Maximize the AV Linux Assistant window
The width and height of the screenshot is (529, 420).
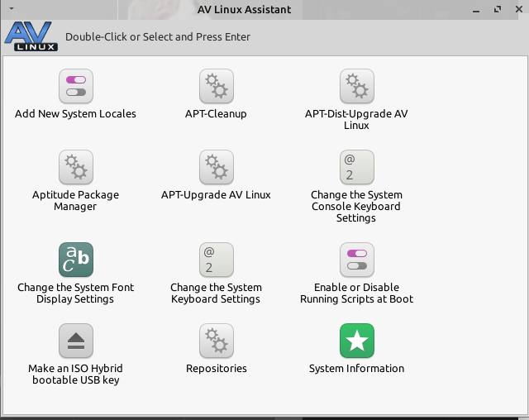[498, 9]
